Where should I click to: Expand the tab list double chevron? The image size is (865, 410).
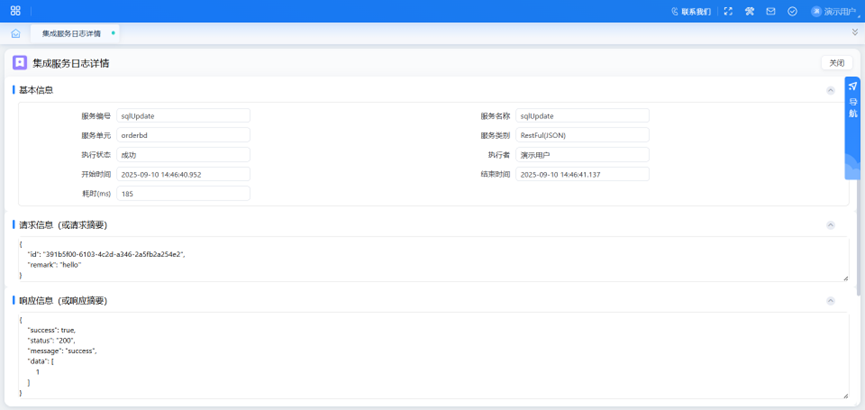point(855,32)
